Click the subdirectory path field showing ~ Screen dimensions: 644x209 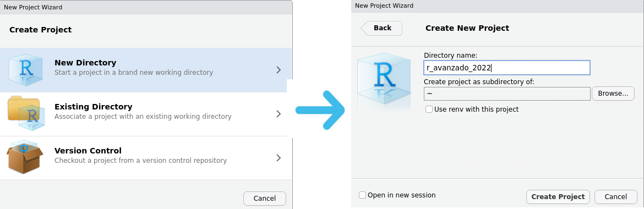click(507, 94)
